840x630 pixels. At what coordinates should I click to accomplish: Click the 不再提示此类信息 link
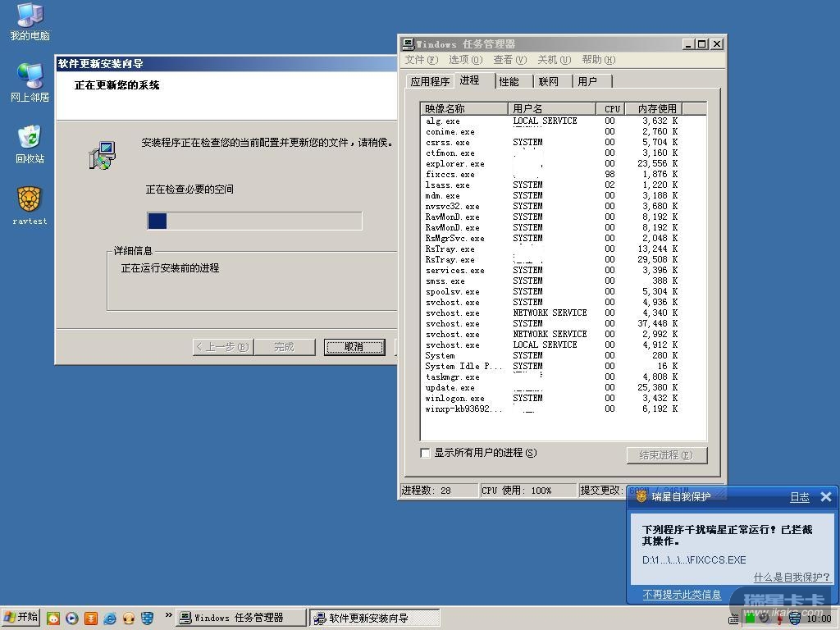[x=682, y=595]
